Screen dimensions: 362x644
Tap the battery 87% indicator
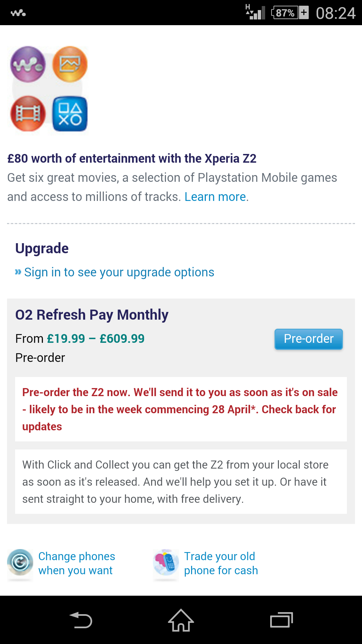click(290, 13)
